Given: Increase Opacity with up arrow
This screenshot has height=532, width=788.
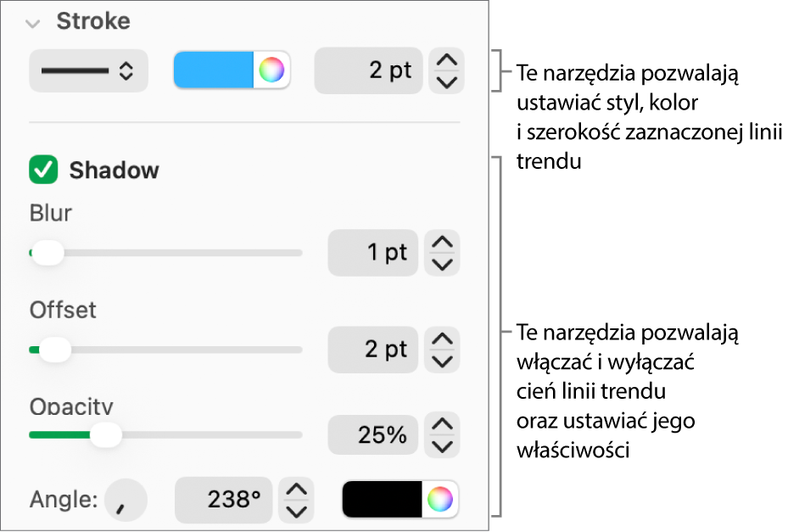Looking at the screenshot, I should (442, 424).
